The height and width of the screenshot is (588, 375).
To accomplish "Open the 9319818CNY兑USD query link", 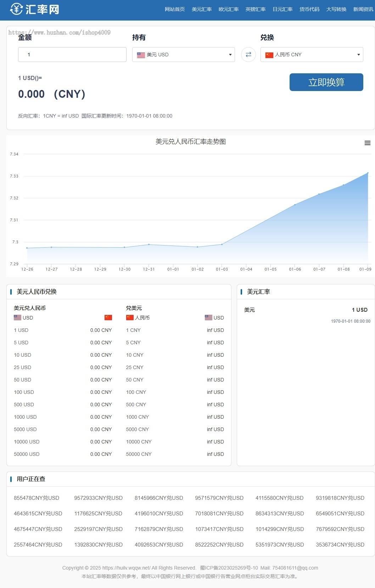I will pyautogui.click(x=340, y=498).
